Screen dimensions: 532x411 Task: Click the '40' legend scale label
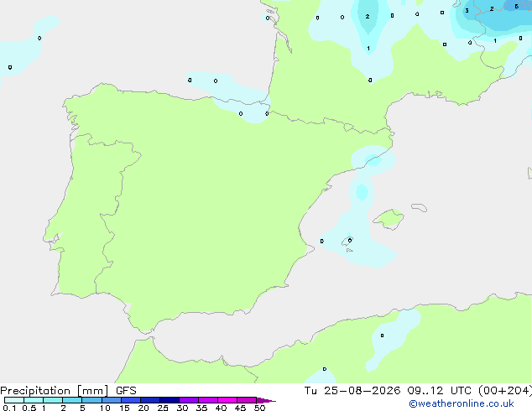(x=221, y=408)
